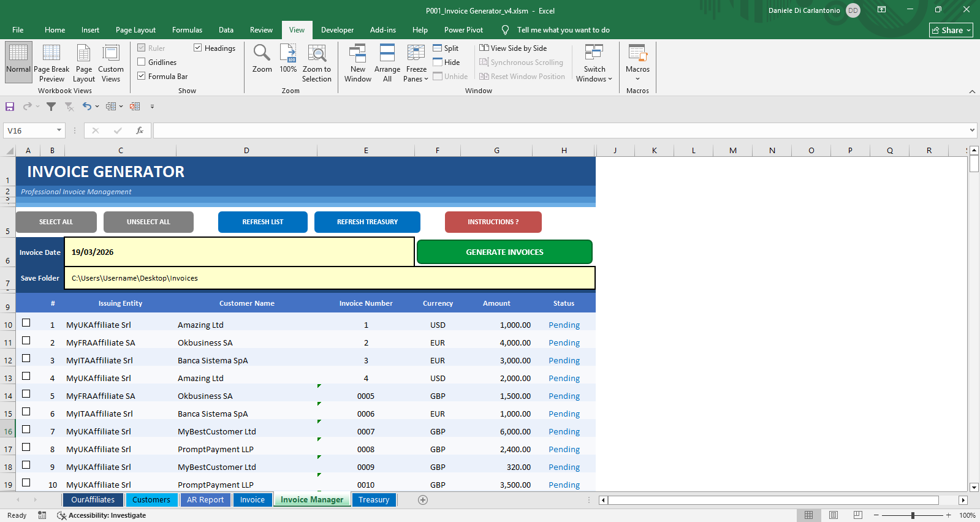Image resolution: width=980 pixels, height=522 pixels.
Task: Switch to Page Layout view
Action: (84, 62)
